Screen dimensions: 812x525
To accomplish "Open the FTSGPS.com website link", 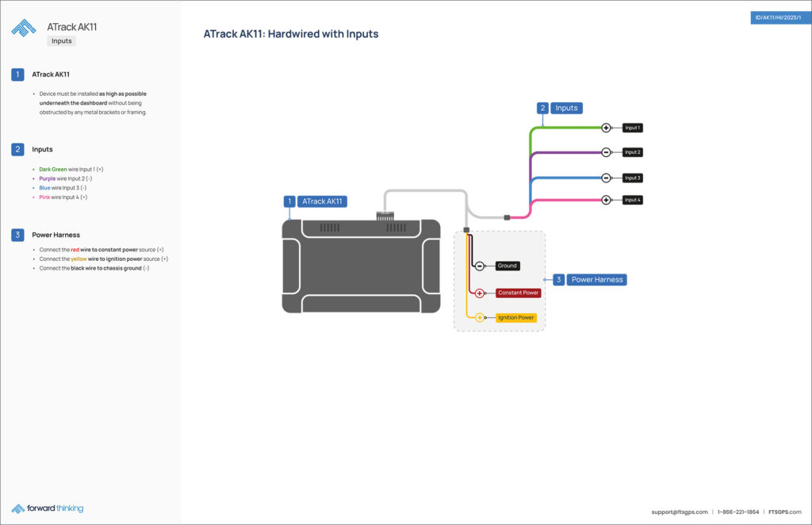I will coord(784,512).
